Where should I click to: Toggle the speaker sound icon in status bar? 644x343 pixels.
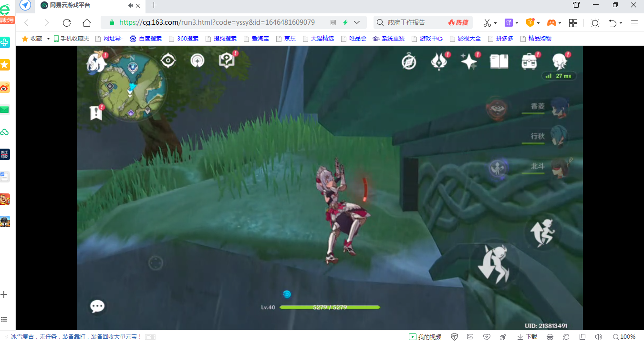(599, 337)
